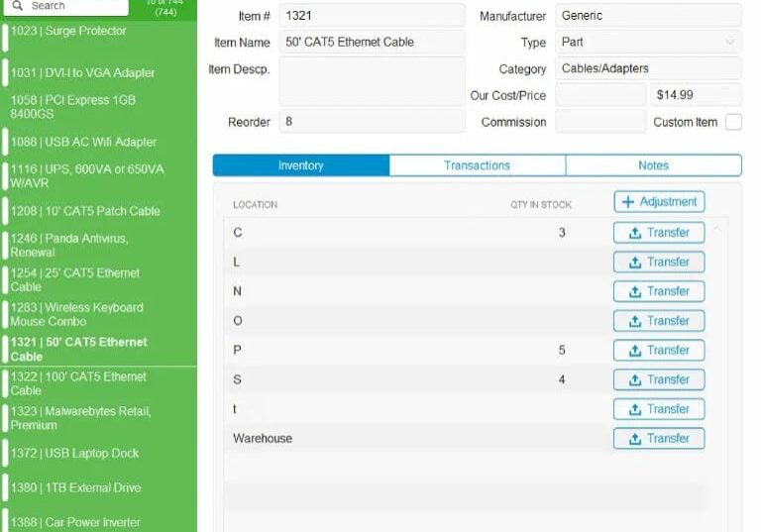Select item 1116 UPS, 600VA or 650VA
761x532 pixels.
click(x=98, y=176)
